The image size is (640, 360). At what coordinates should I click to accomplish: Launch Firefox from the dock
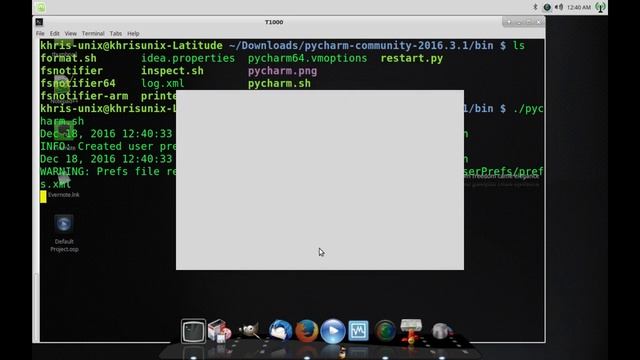307,331
